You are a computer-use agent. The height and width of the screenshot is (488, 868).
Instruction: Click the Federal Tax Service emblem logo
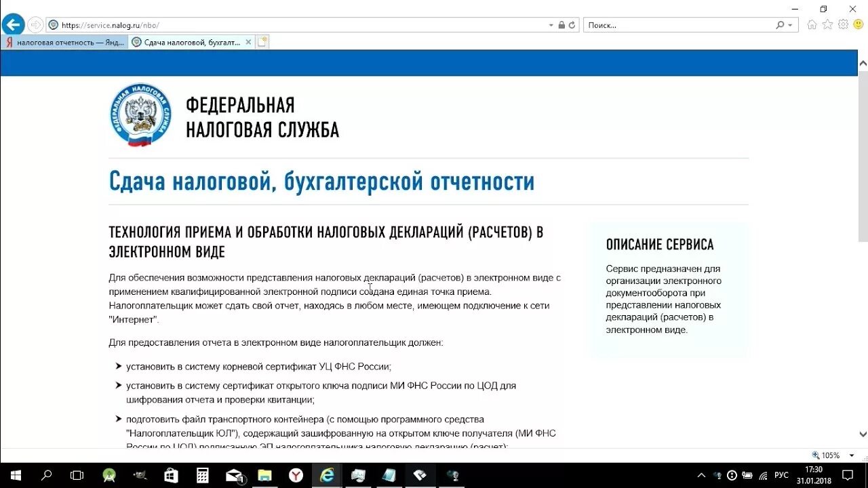pyautogui.click(x=140, y=115)
